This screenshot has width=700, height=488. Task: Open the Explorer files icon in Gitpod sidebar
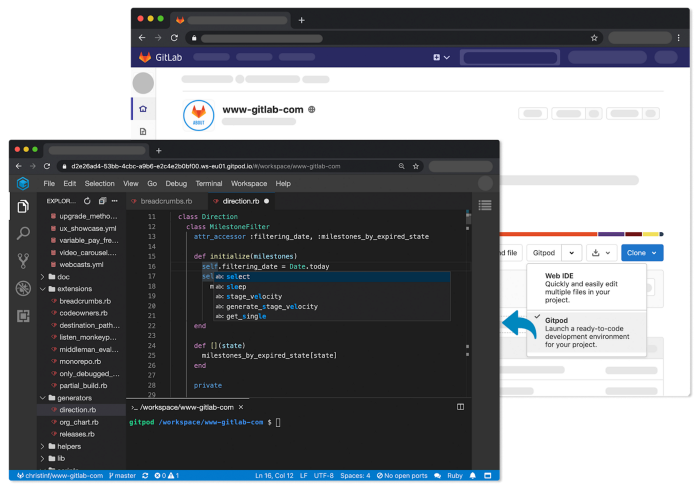tap(23, 206)
